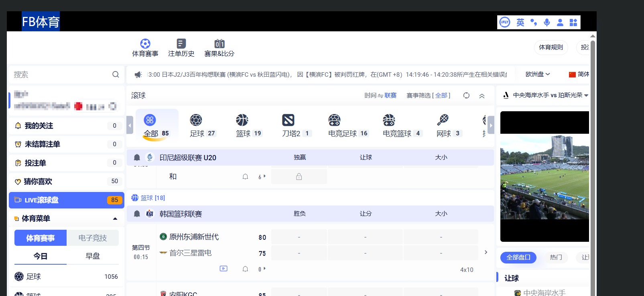Select the 篮球 basketball category icon

242,120
